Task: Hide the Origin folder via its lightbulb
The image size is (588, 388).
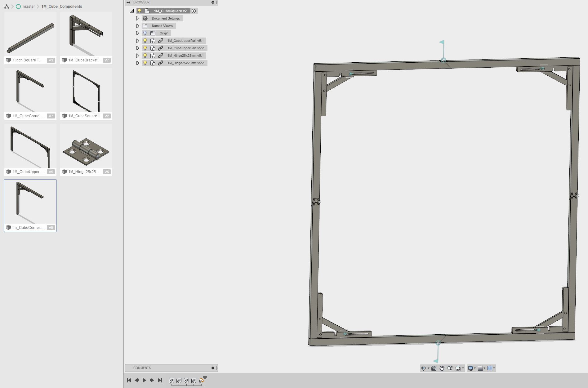Action: coord(145,33)
